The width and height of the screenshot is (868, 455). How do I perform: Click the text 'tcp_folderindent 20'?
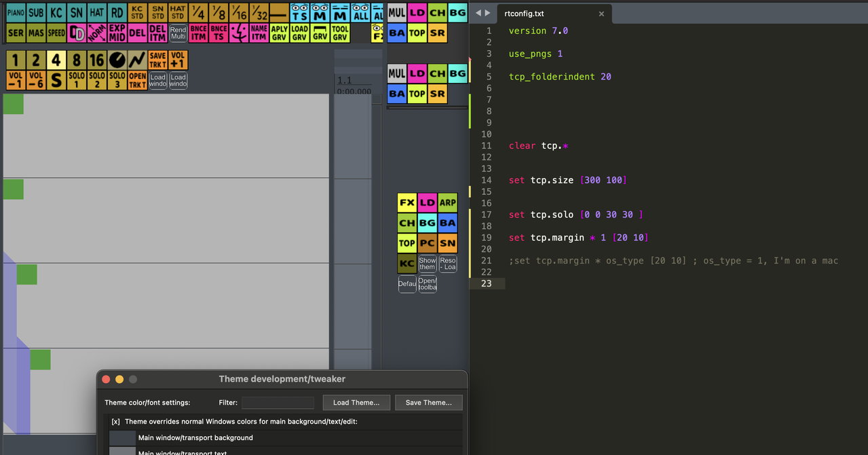(560, 77)
